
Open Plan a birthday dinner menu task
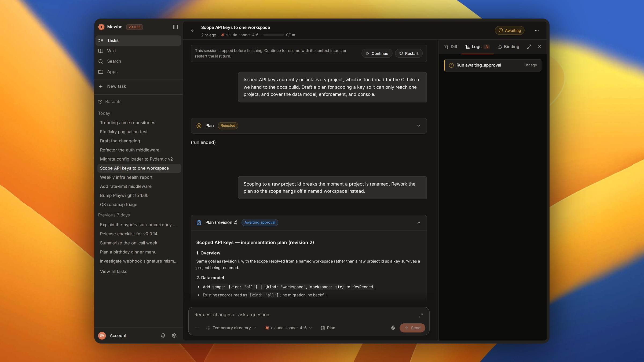(139, 252)
